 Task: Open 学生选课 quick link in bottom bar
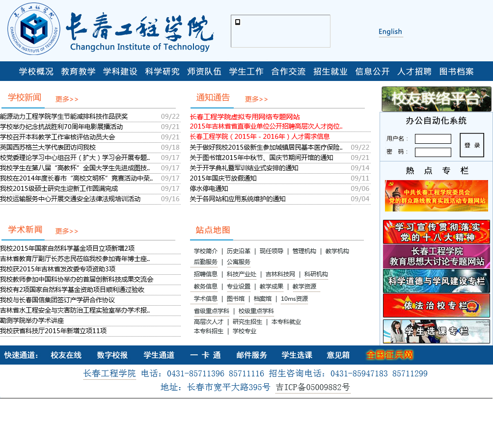pyautogui.click(x=297, y=355)
